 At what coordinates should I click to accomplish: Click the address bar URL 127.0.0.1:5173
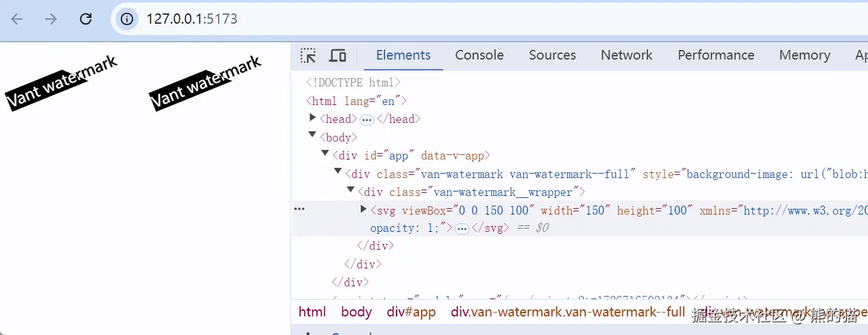point(192,19)
